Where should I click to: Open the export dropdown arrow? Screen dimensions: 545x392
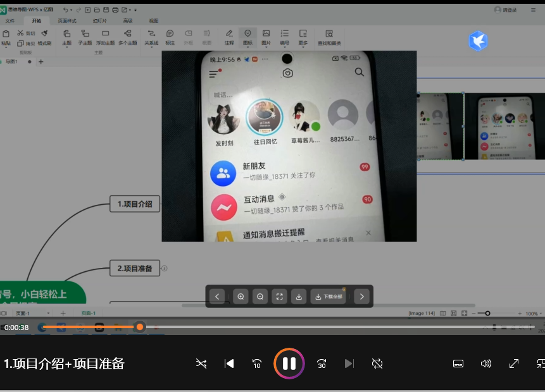point(130,10)
